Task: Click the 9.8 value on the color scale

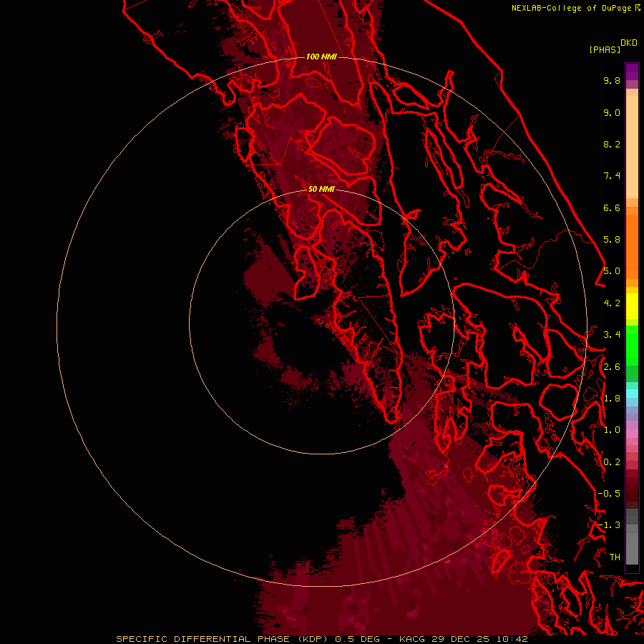Action: coord(612,80)
